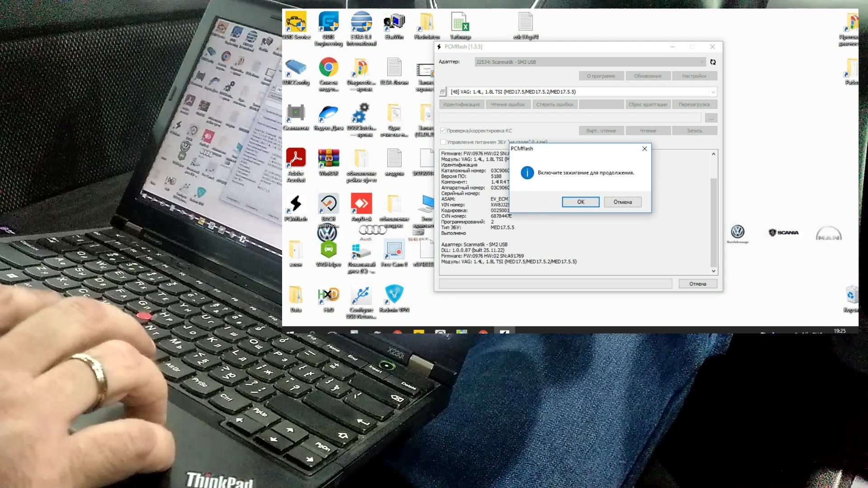The image size is (868, 488).
Task: Click the Обновление button
Action: (x=648, y=76)
